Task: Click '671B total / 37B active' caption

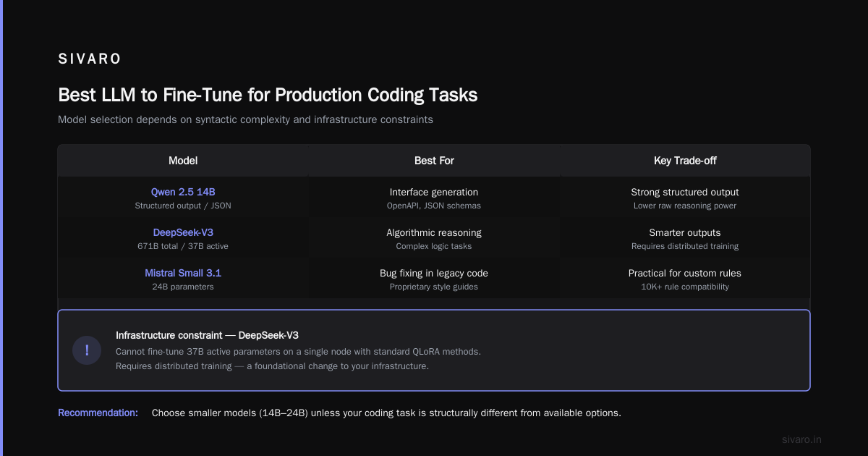Action: (x=183, y=246)
